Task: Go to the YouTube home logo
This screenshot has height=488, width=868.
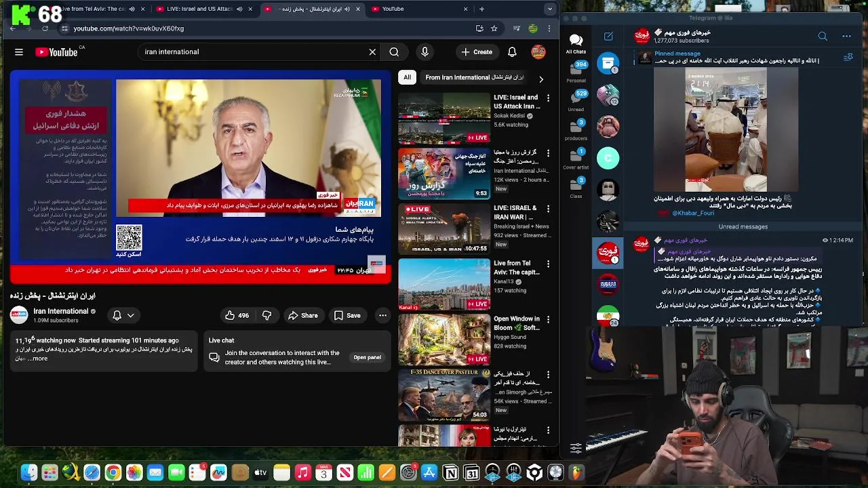Action: pos(56,52)
